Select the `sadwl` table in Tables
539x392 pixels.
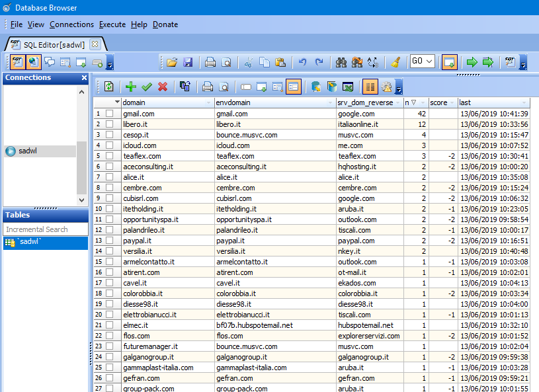(46, 242)
